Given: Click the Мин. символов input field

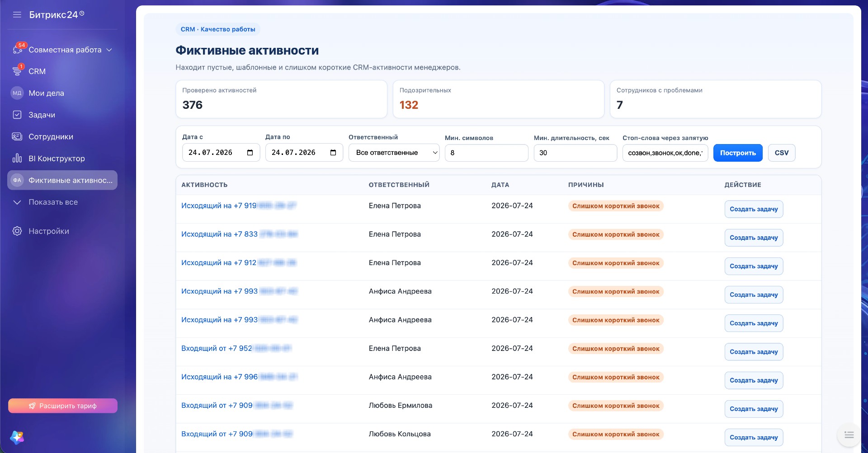Looking at the screenshot, I should click(486, 153).
